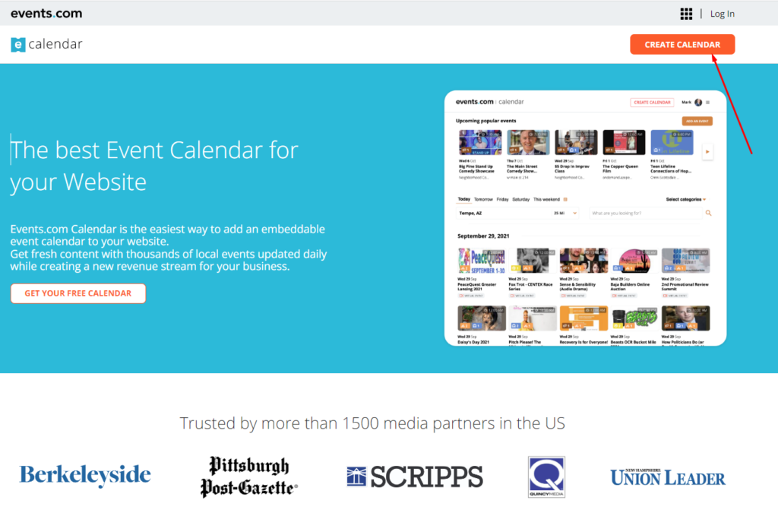Open Baja Builders Online Auction thumbnail

click(634, 261)
